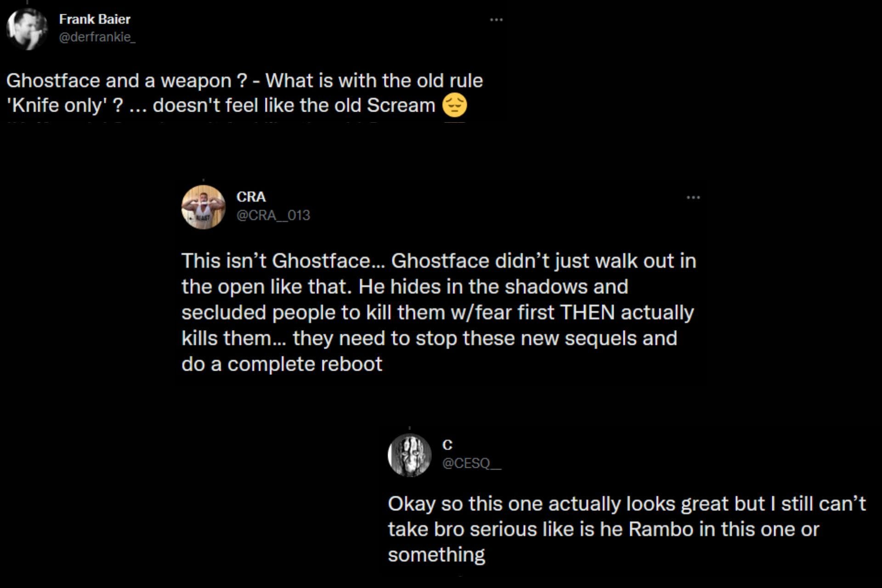Open the @CRA__013 handle
The image size is (882, 588).
273,215
